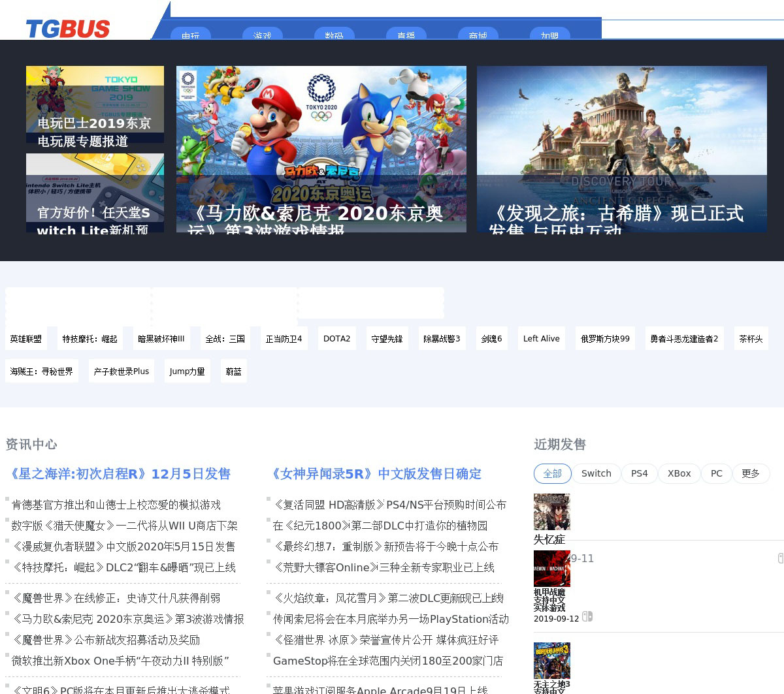Open the Nintendo Switch Lite price banner

(x=95, y=193)
